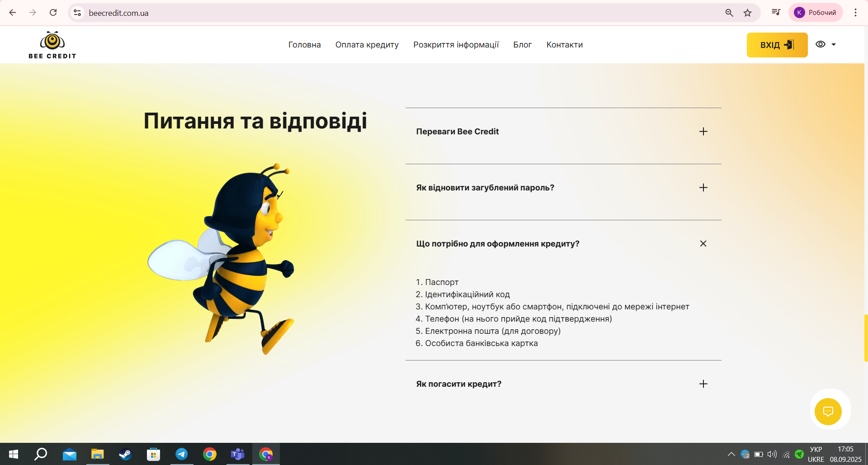Image resolution: width=868 pixels, height=465 pixels.
Task: Open Telegram from the taskbar
Action: pyautogui.click(x=182, y=454)
